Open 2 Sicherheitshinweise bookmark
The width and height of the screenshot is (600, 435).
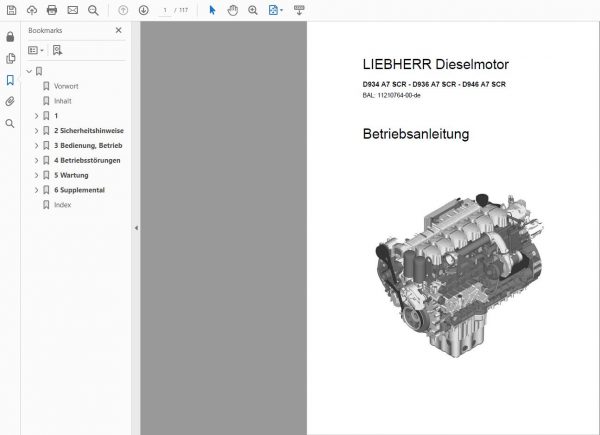89,130
